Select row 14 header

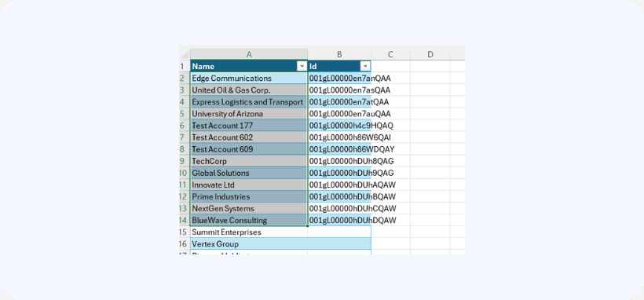pos(185,220)
